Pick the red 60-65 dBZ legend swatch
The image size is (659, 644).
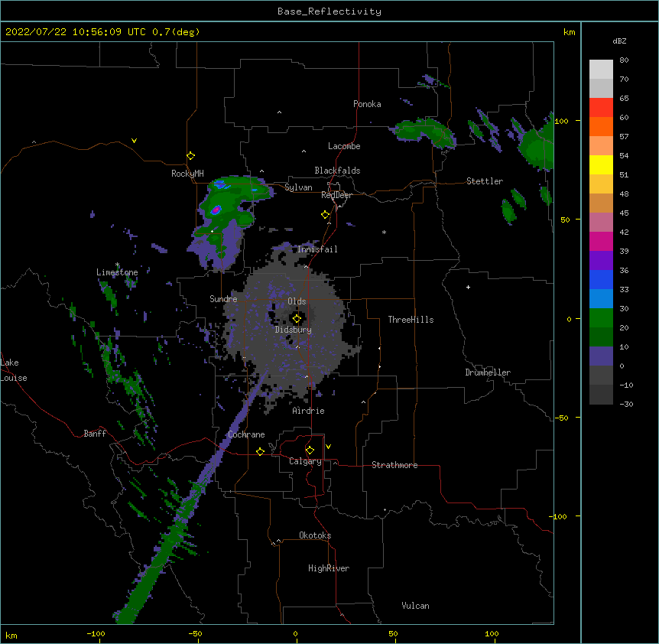601,107
